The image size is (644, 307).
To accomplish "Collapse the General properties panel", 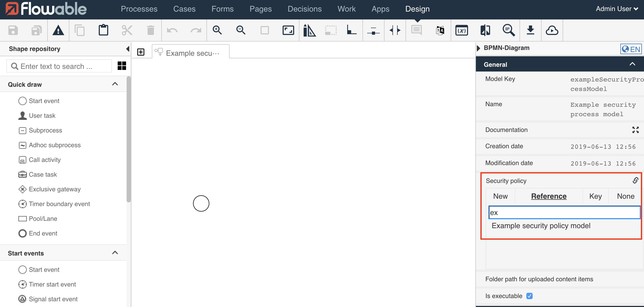I will (632, 64).
